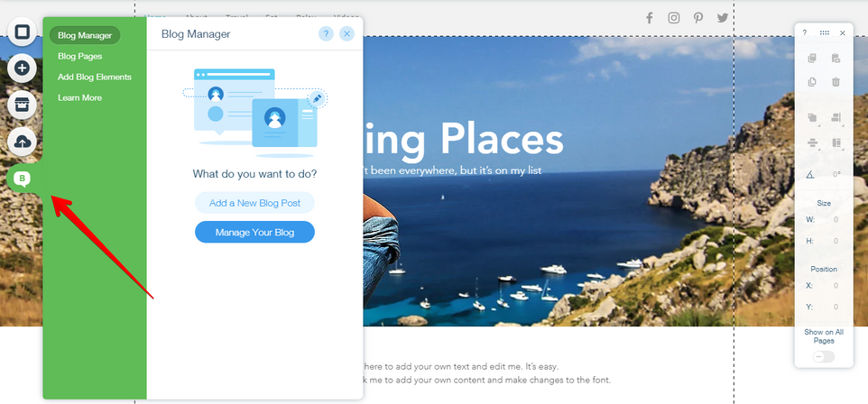Open the Background tool in left sidebar

pyautogui.click(x=22, y=32)
